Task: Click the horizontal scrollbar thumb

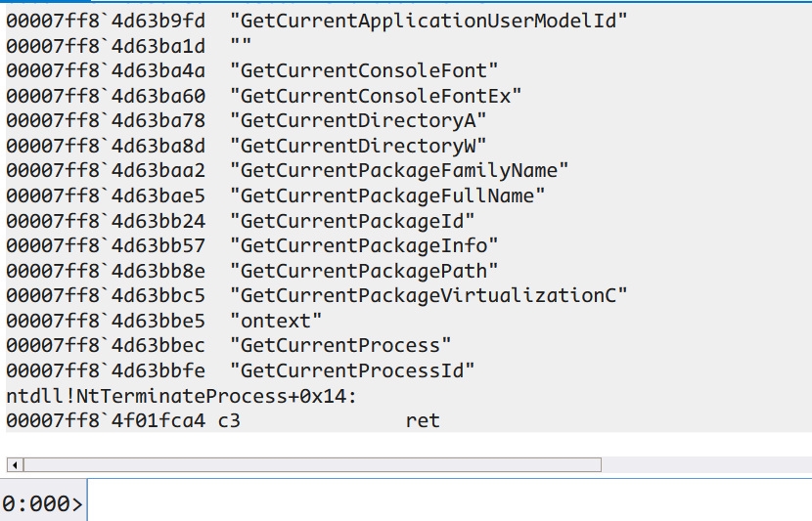Action: click(312, 464)
